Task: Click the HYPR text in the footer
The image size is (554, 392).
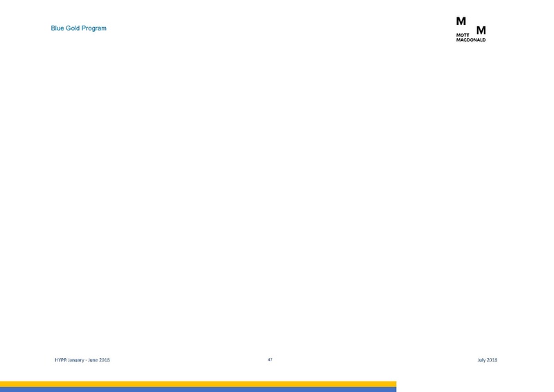Action: tap(60, 360)
